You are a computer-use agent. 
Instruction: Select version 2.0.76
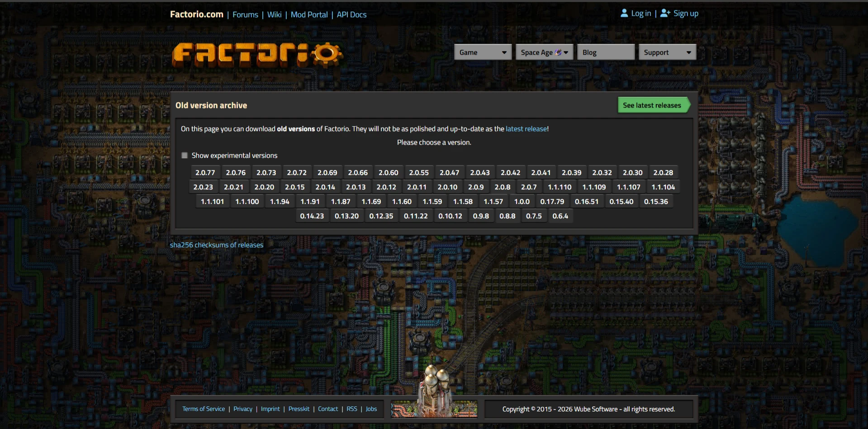236,173
